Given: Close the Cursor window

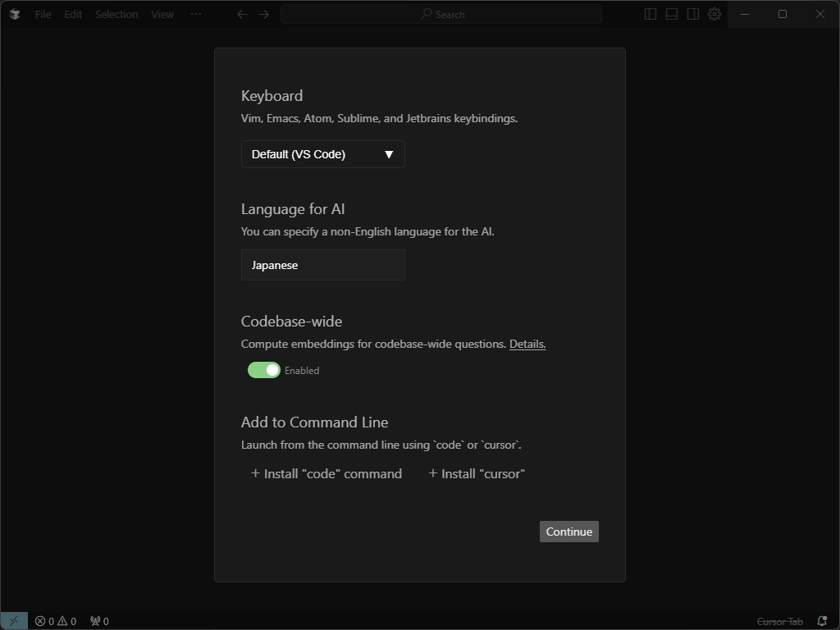Looking at the screenshot, I should click(x=820, y=15).
